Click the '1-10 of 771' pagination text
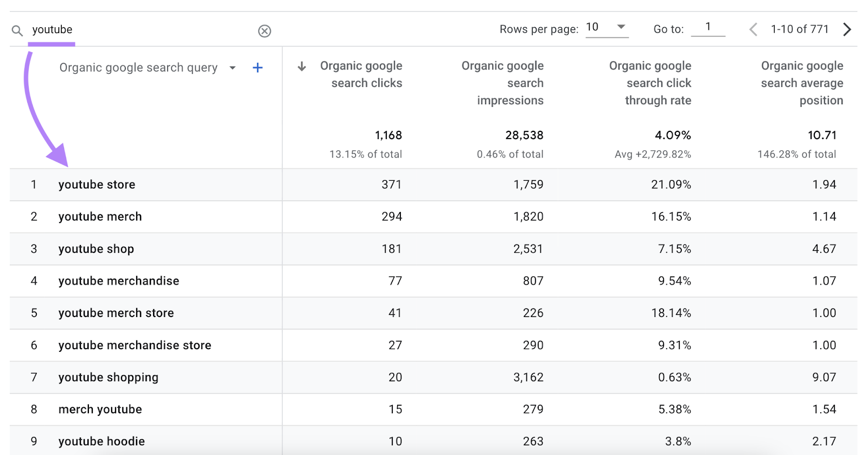The height and width of the screenshot is (455, 868). 800,29
